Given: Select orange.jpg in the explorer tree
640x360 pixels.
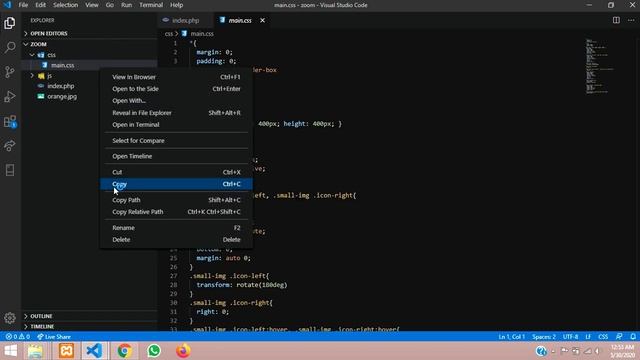Looking at the screenshot, I should [x=62, y=96].
